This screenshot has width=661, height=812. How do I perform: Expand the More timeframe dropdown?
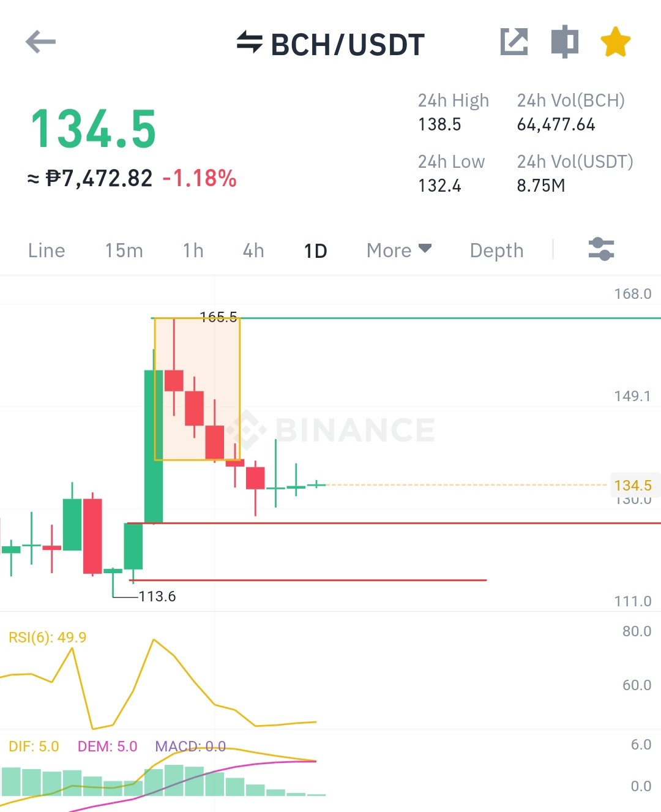pos(399,250)
